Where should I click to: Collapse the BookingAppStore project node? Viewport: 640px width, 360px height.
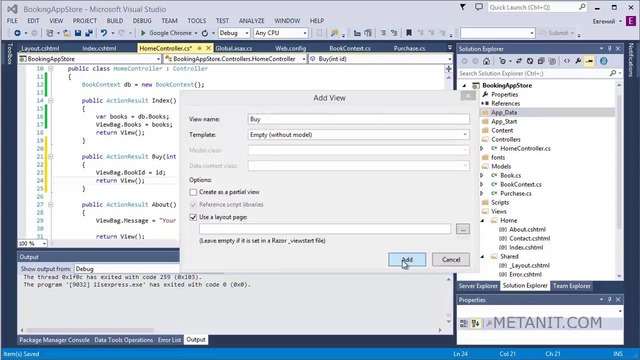click(x=464, y=86)
